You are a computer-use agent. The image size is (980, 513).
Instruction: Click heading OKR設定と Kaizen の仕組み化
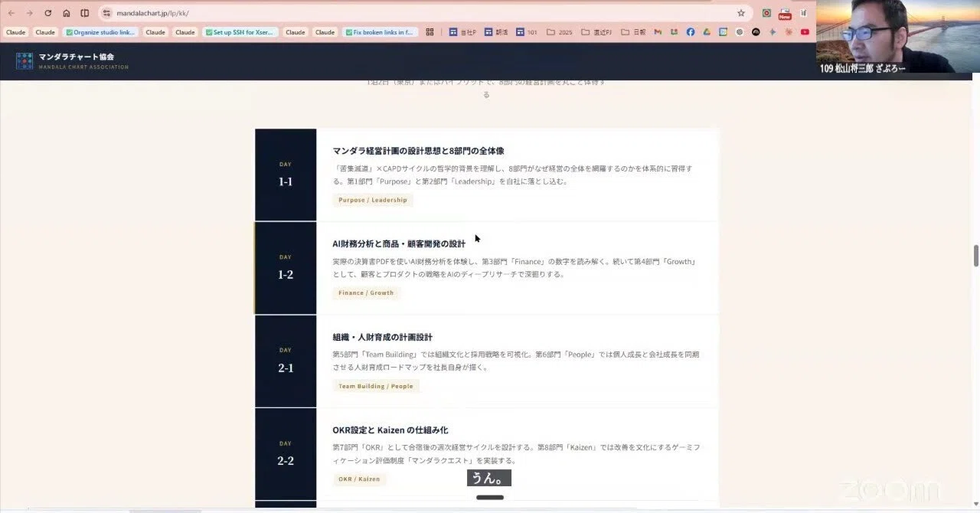point(390,430)
